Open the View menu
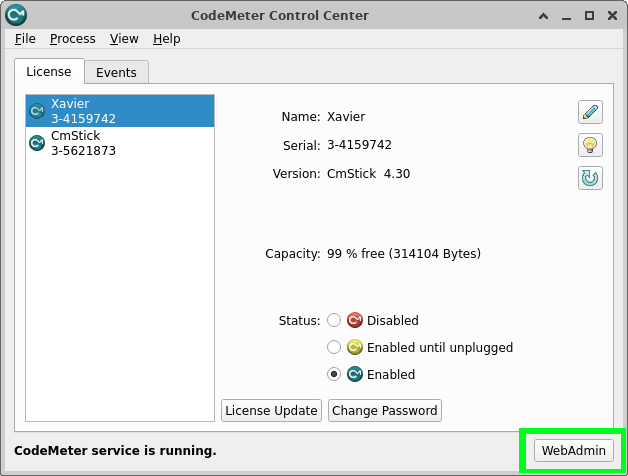 pyautogui.click(x=124, y=39)
